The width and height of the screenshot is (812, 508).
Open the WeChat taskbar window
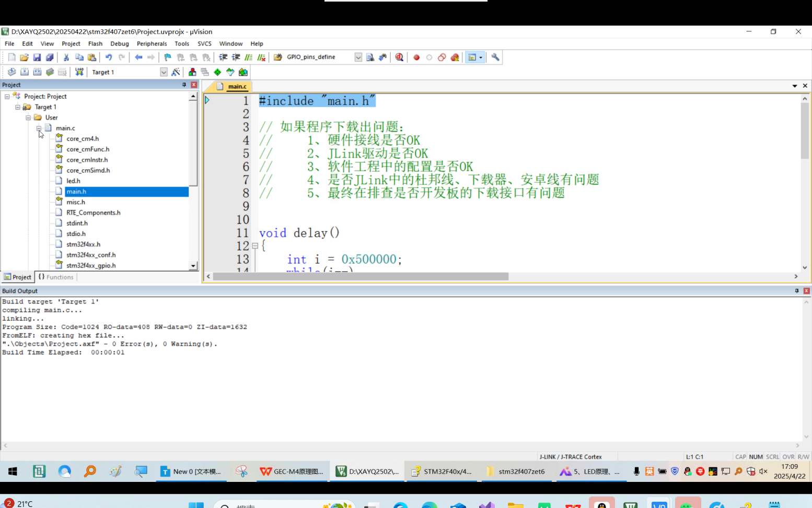click(293, 471)
